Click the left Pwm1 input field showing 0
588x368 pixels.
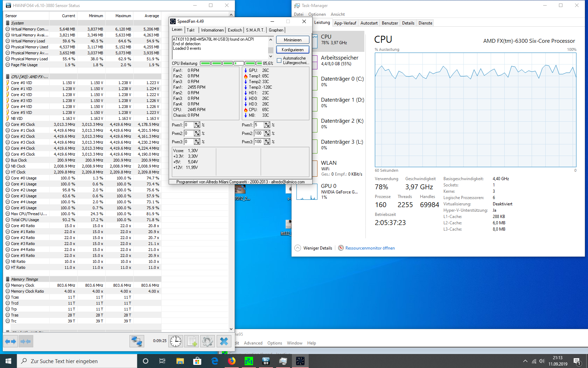click(x=189, y=125)
